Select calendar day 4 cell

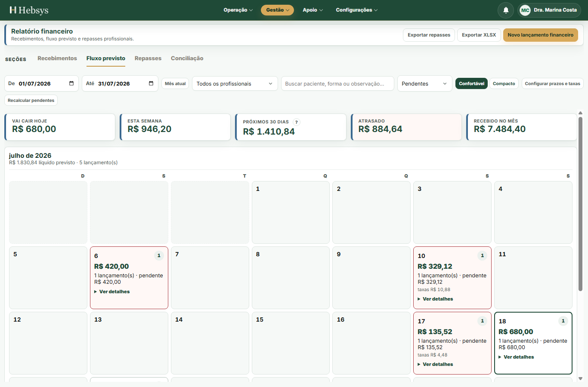coord(533,212)
